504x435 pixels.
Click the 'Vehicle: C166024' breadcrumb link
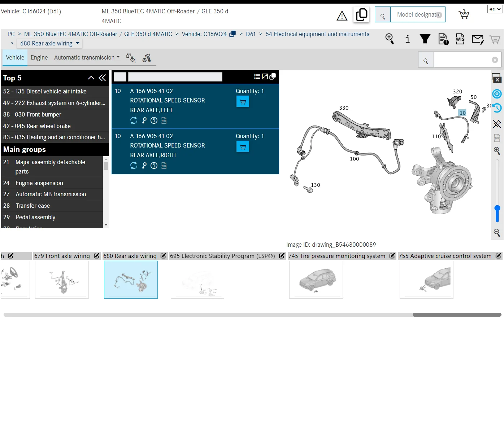[x=204, y=34]
